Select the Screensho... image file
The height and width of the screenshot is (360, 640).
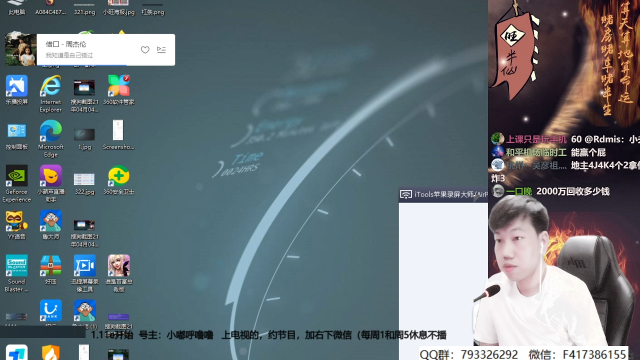(x=118, y=135)
